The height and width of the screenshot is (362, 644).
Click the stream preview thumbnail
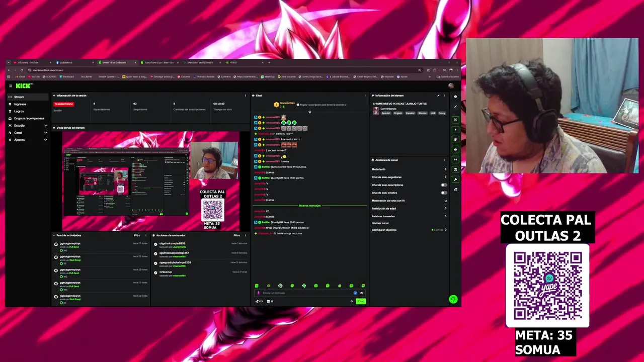(151, 181)
